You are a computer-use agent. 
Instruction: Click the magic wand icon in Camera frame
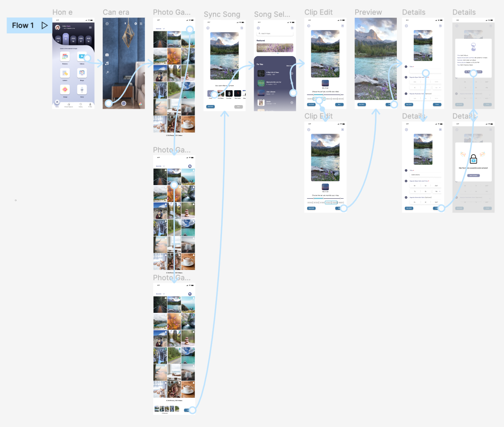click(107, 73)
